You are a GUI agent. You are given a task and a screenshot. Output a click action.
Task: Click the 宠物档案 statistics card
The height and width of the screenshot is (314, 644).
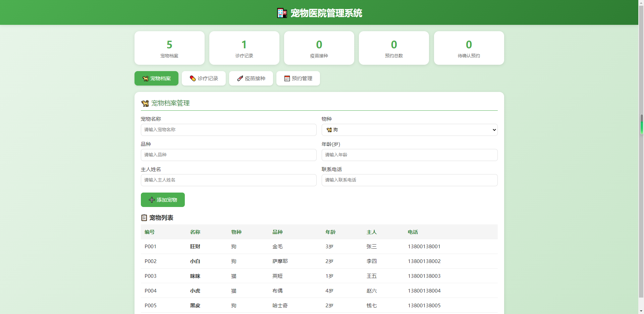pyautogui.click(x=169, y=48)
